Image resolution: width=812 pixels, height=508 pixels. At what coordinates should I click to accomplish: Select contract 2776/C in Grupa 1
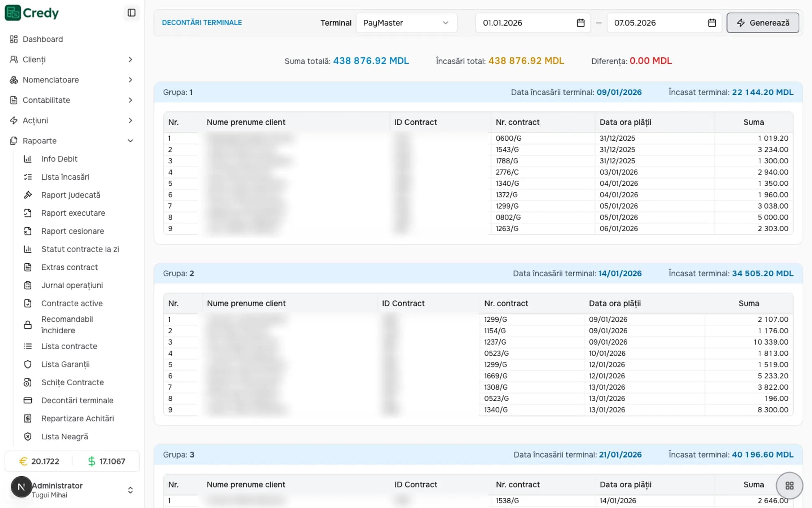coord(507,172)
